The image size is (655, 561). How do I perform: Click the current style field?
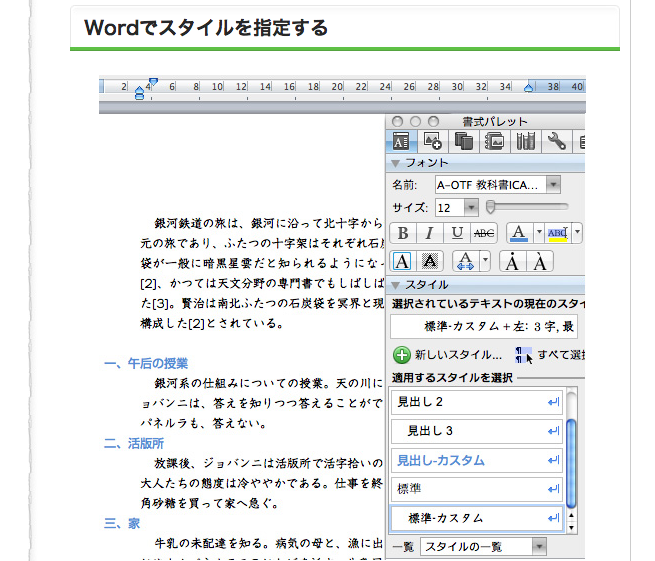(x=484, y=326)
